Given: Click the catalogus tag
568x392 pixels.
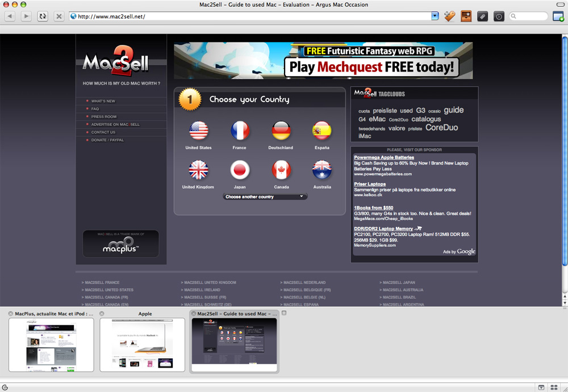Looking at the screenshot, I should click(426, 119).
